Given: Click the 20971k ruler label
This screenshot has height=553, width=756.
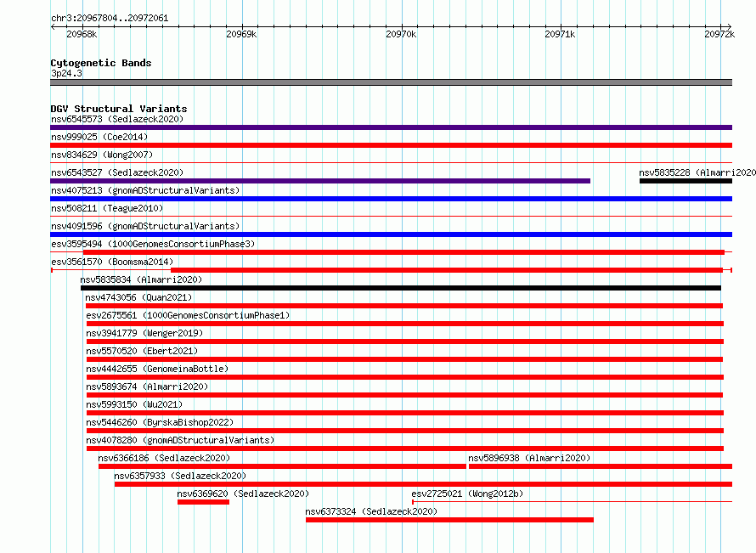Looking at the screenshot, I should [x=560, y=34].
